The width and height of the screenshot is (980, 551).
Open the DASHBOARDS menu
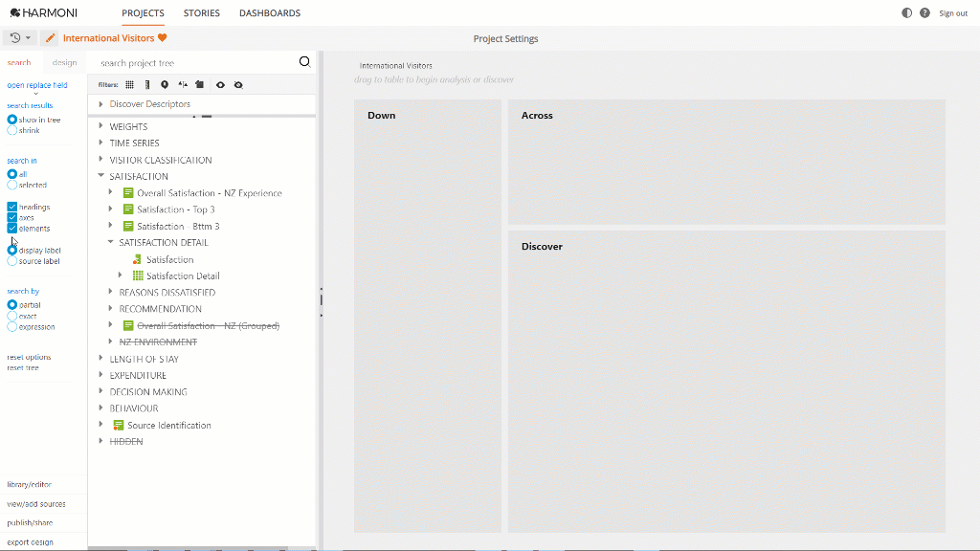point(270,13)
